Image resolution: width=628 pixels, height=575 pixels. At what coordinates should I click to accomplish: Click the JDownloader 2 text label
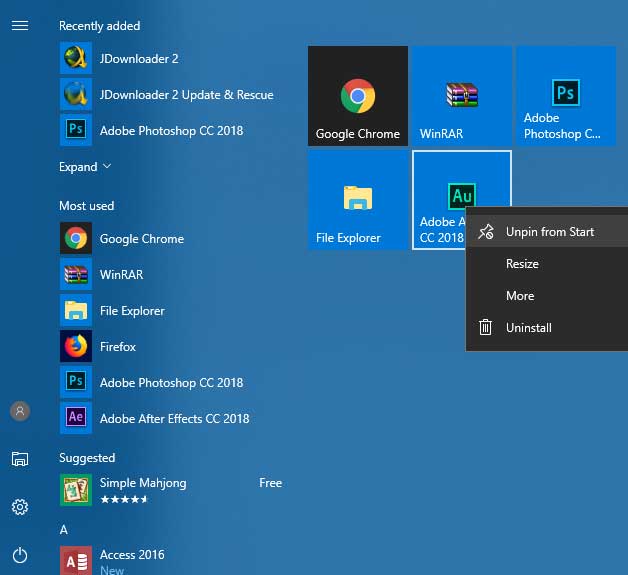click(x=139, y=59)
